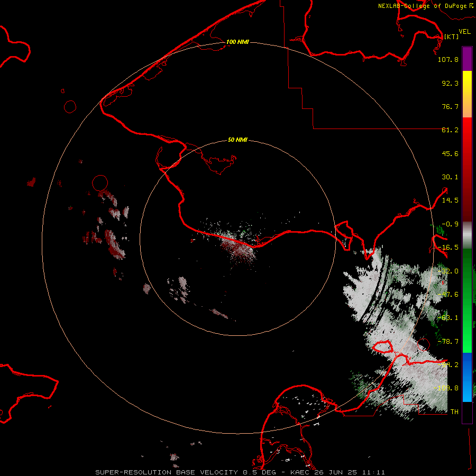Viewport: 476px width, 476px height.
Task: Click the 100 NMI range ring label
Action: click(237, 42)
